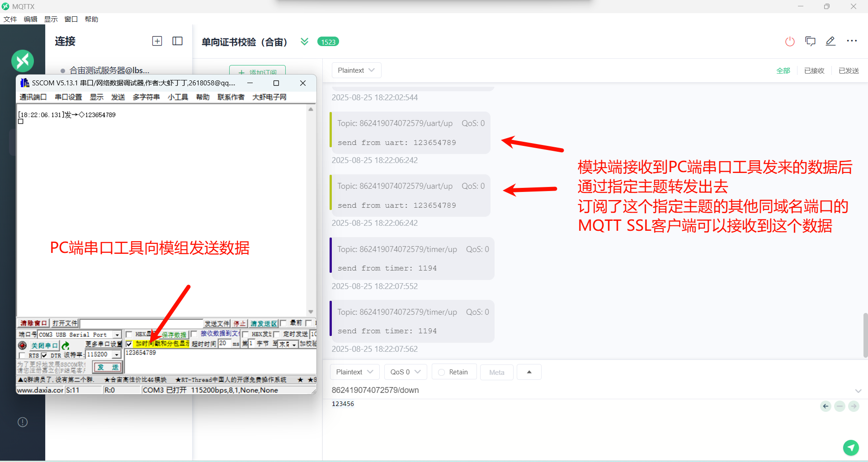Viewport: 868px width, 462px height.
Task: Open the 编辑 menu in MQTTX
Action: [x=30, y=19]
